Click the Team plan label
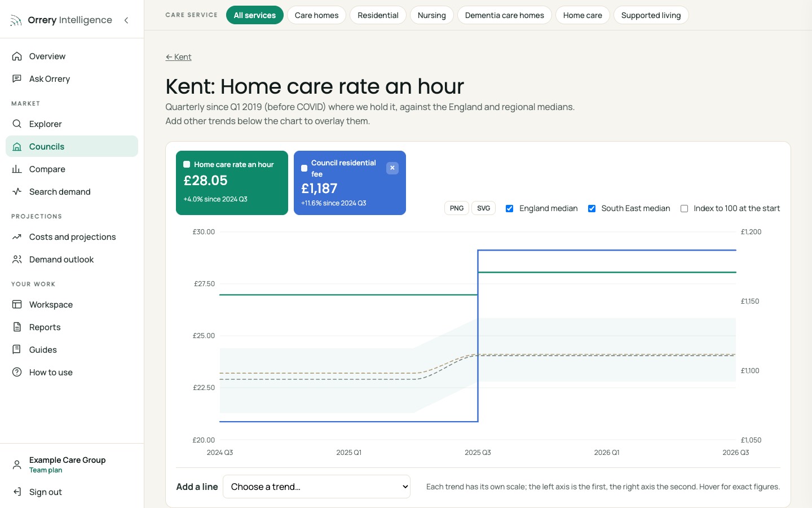The width and height of the screenshot is (812, 508). (46, 470)
